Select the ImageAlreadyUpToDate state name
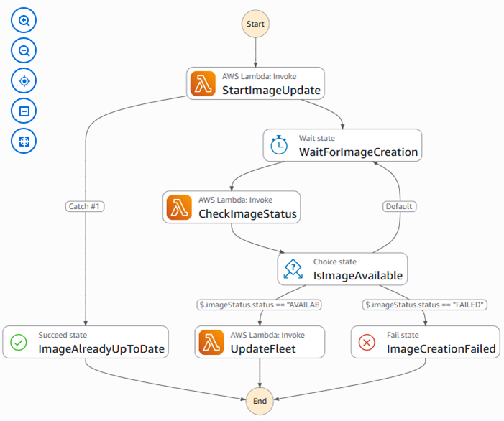The height and width of the screenshot is (421, 504). pyautogui.click(x=101, y=349)
